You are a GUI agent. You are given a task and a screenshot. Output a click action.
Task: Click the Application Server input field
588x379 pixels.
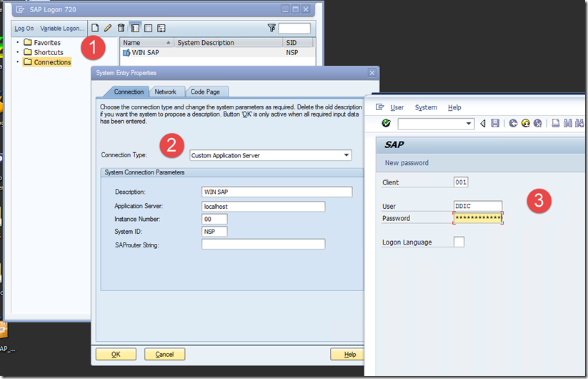pos(263,206)
